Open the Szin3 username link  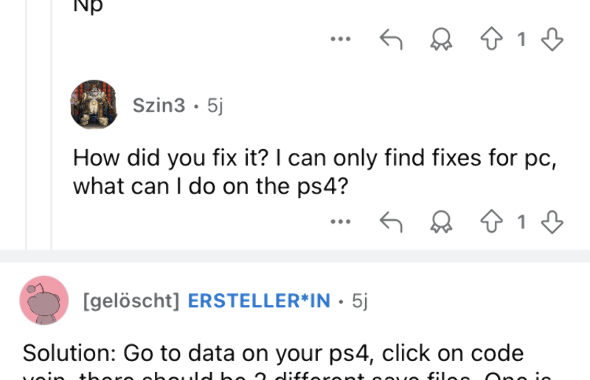click(159, 105)
